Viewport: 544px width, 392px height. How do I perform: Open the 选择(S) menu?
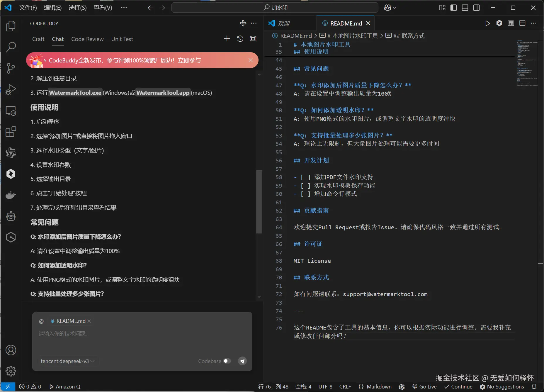78,8
